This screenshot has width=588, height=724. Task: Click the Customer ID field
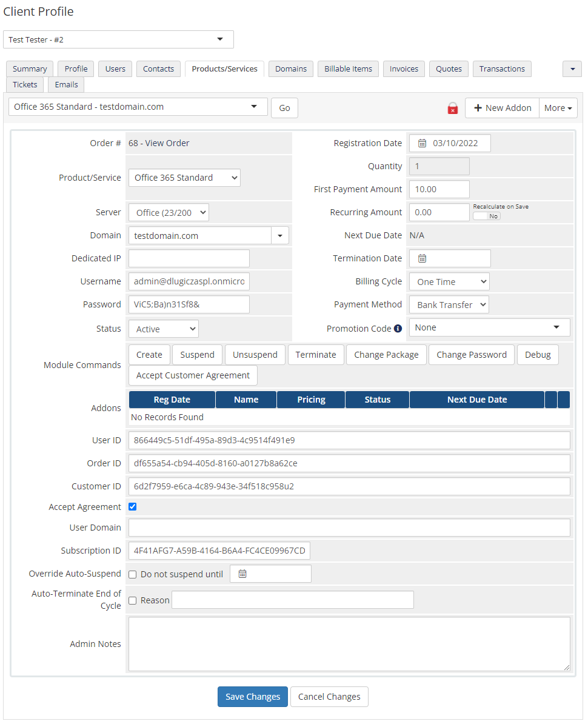349,486
